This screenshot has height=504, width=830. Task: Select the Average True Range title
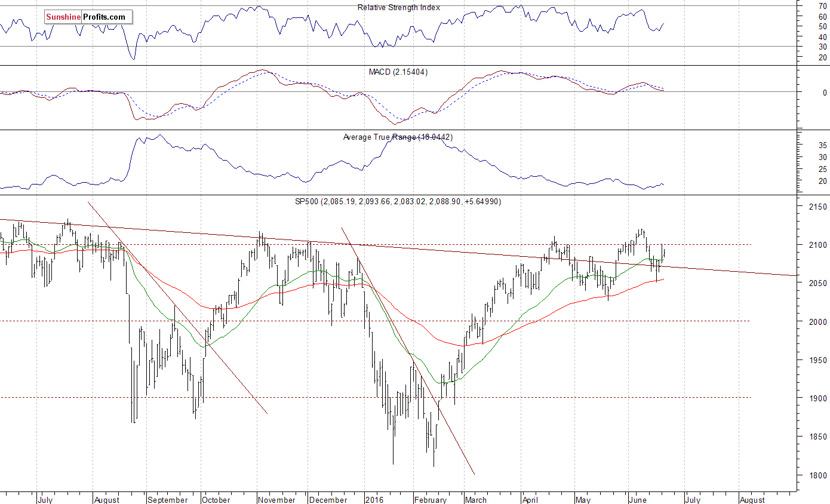tap(398, 137)
